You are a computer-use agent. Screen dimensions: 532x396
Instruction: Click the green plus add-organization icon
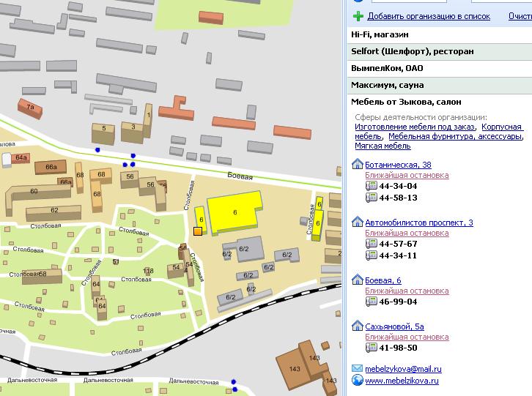(x=358, y=15)
